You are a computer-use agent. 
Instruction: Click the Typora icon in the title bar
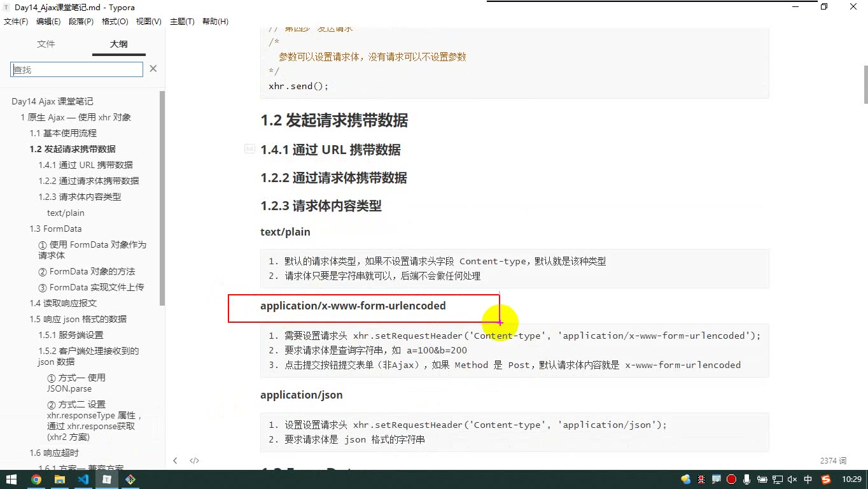(7, 7)
